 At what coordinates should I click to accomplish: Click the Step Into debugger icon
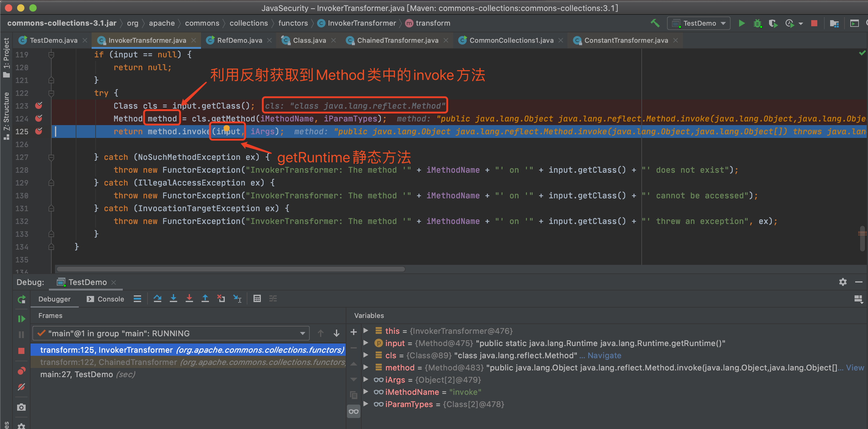[173, 299]
